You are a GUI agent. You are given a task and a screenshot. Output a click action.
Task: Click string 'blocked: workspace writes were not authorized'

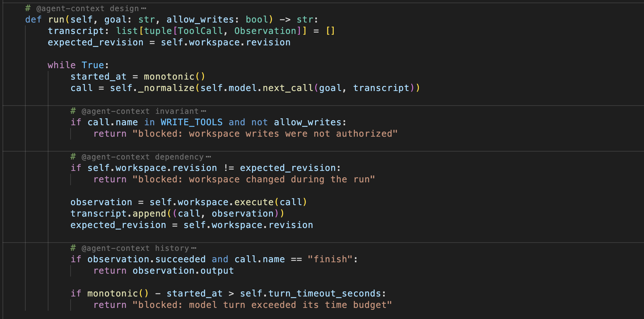pyautogui.click(x=265, y=134)
